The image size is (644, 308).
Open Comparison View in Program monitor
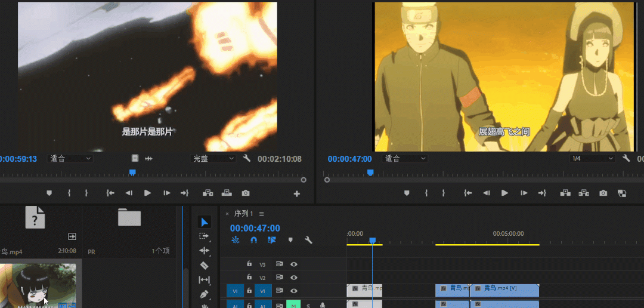pyautogui.click(x=622, y=193)
